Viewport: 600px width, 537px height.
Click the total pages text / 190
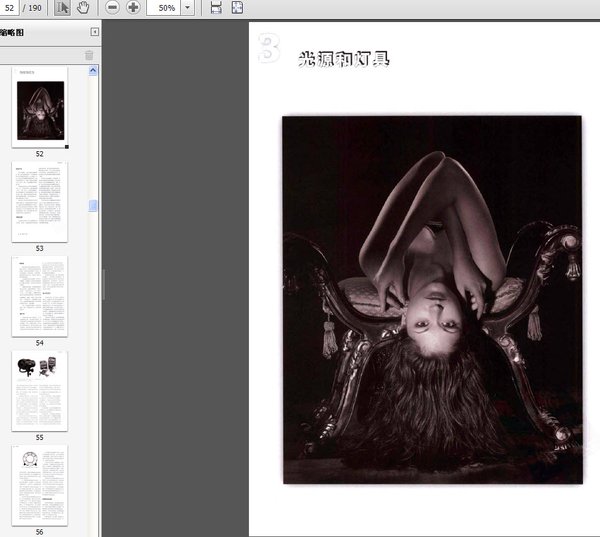click(x=33, y=8)
